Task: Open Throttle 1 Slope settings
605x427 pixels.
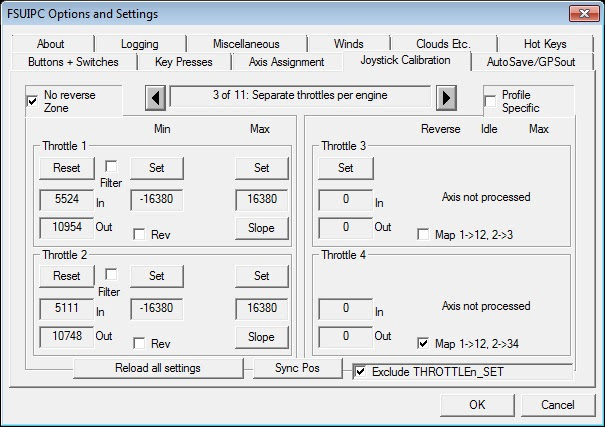Action: click(x=262, y=228)
